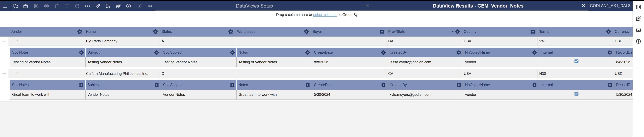Open the inbox tray sidebar icon

pos(638,30)
